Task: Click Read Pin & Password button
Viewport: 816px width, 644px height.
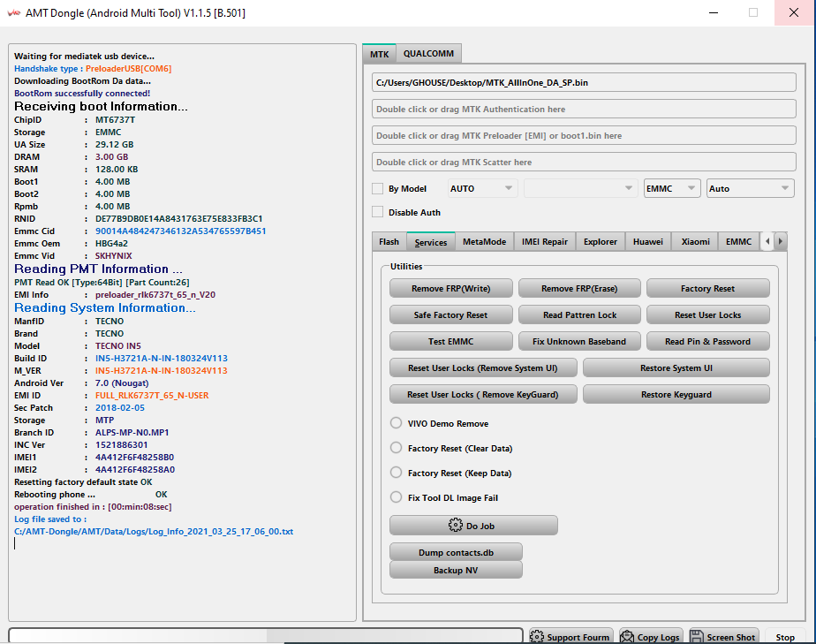Action: [707, 342]
